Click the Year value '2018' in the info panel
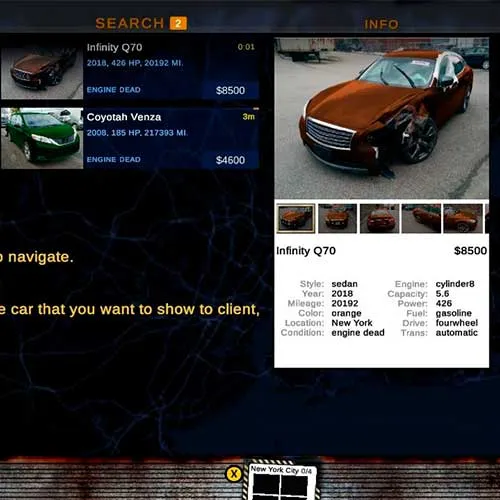Image resolution: width=500 pixels, height=500 pixels. [x=342, y=294]
